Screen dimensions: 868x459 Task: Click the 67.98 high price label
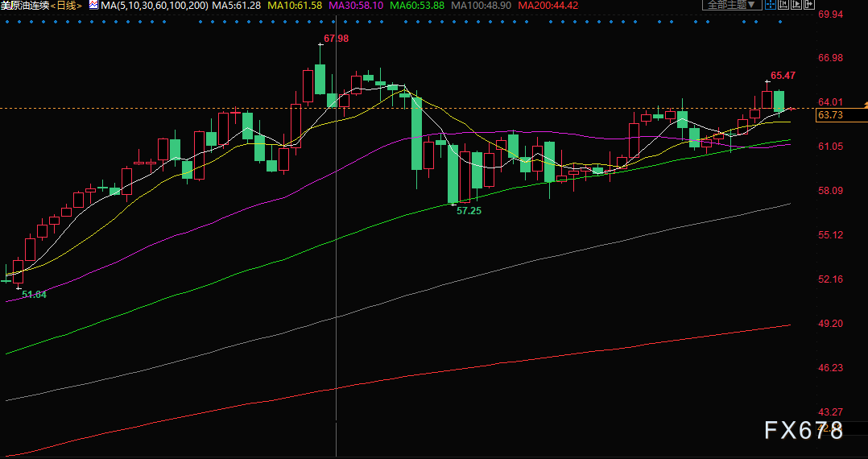pos(337,38)
